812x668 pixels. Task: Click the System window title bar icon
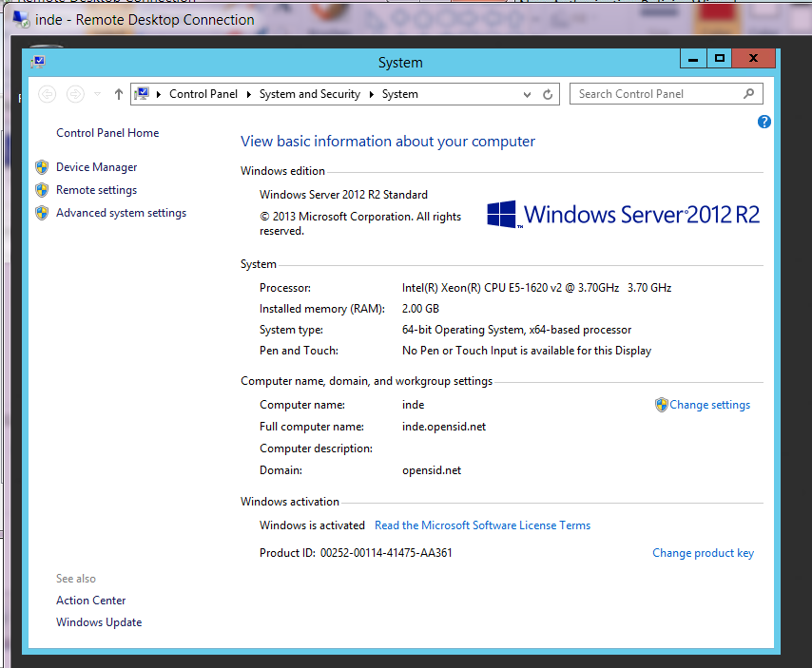point(37,62)
